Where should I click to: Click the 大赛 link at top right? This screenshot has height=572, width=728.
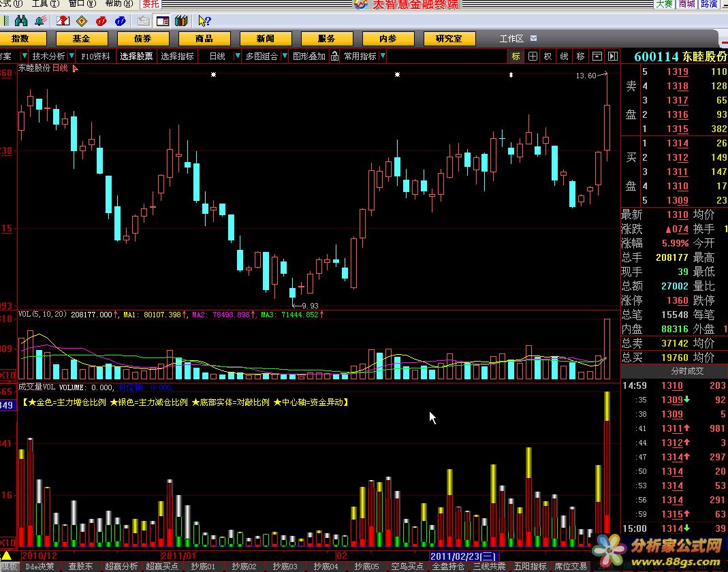664,3
